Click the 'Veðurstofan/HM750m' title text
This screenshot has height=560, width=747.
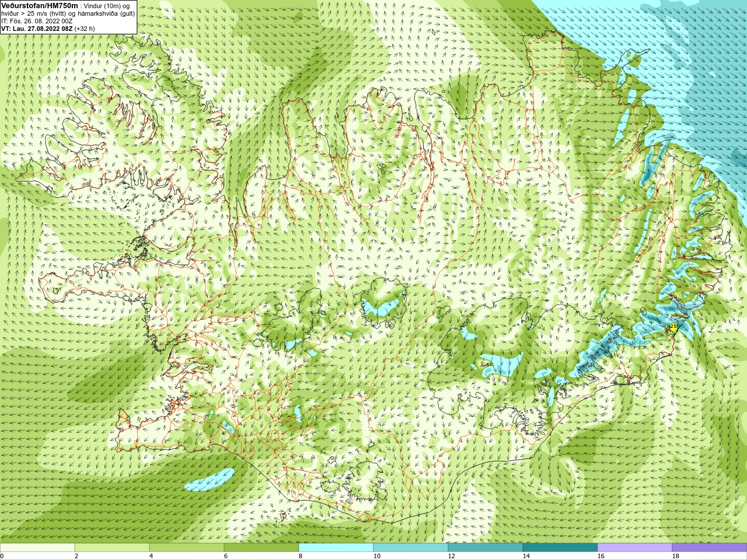(x=40, y=5)
